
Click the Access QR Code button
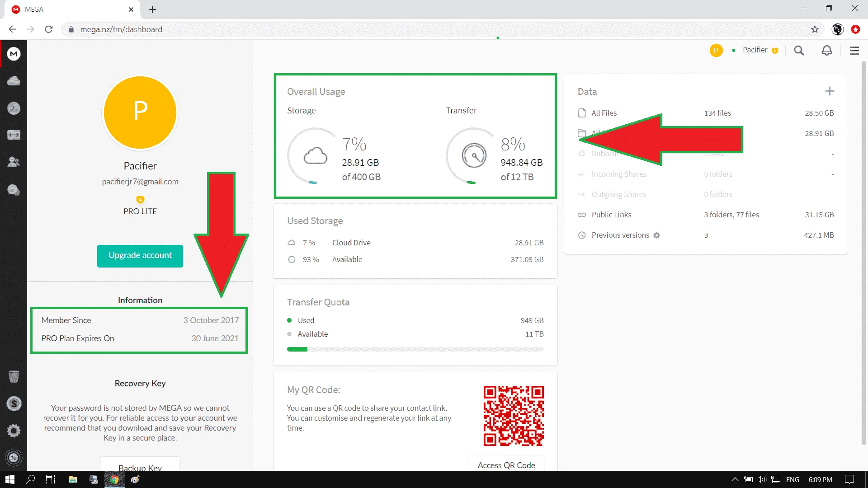pyautogui.click(x=506, y=465)
